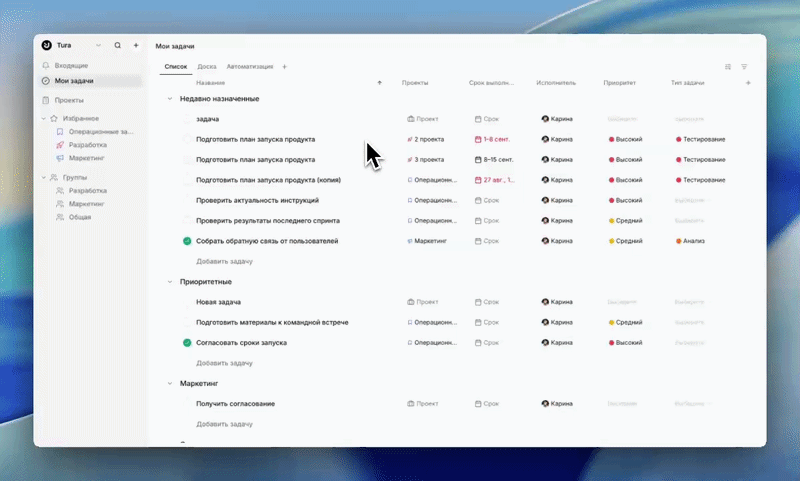Set project for task задача
Screen dimensions: 800x481
pos(422,119)
